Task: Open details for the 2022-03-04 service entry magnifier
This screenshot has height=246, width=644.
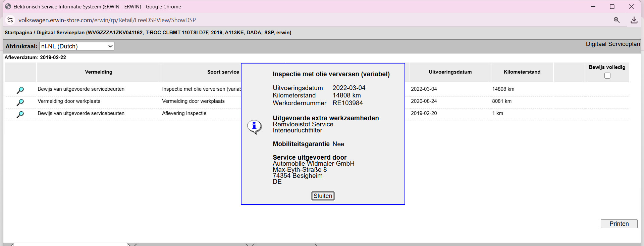Action: pos(20,90)
